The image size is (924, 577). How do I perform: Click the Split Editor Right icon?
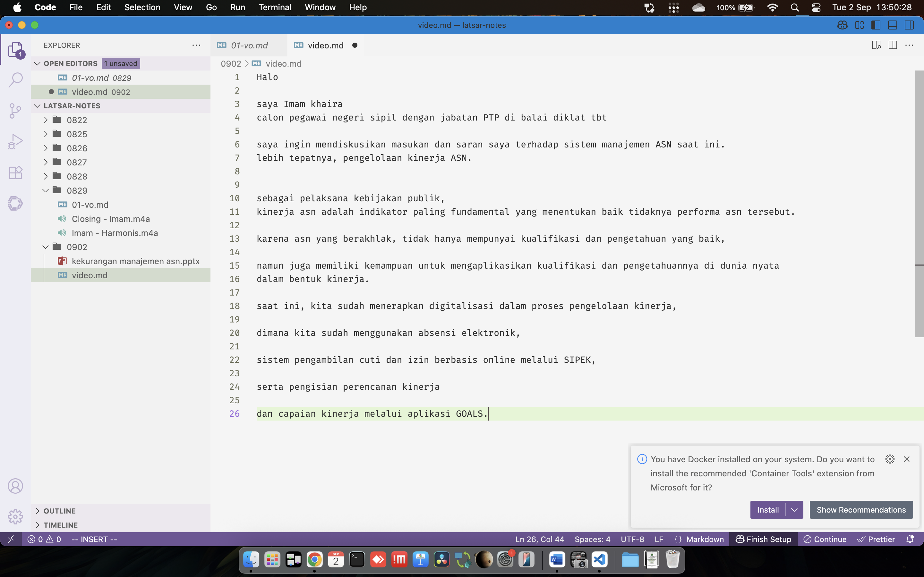coord(893,46)
